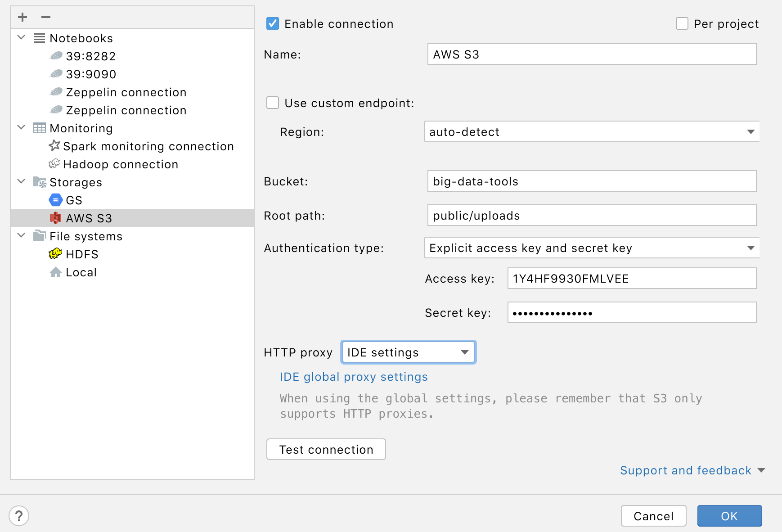Click inside the Bucket input field
Image resolution: width=782 pixels, height=532 pixels.
[x=592, y=181]
